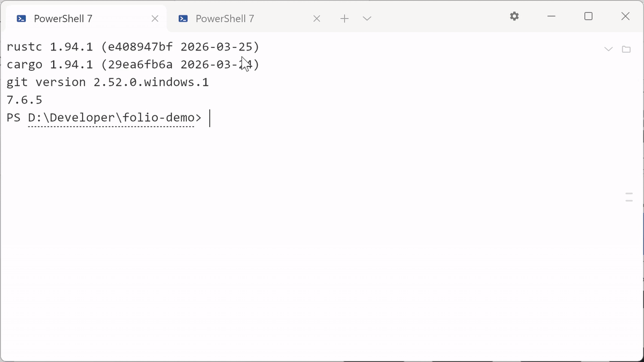Maximize the terminal window
The width and height of the screenshot is (644, 362).
[588, 16]
